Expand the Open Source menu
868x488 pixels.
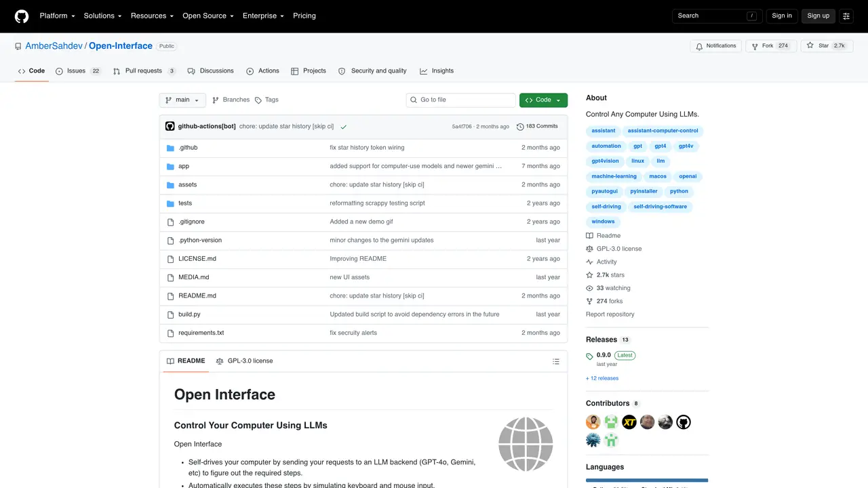pos(208,16)
